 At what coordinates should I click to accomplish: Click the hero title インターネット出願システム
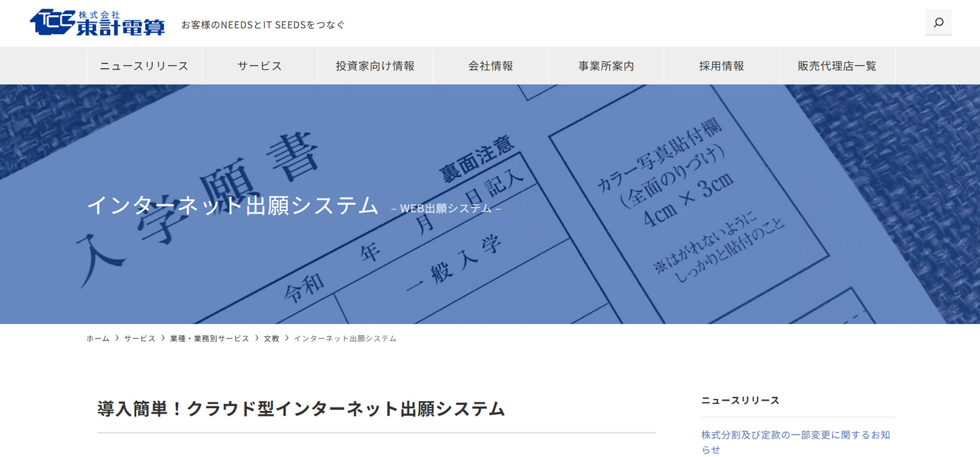233,205
